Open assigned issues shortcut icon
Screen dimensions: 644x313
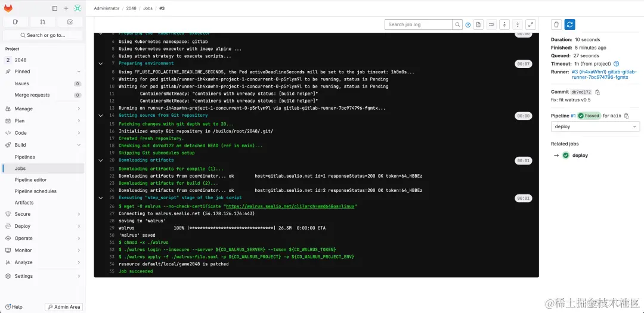15,22
